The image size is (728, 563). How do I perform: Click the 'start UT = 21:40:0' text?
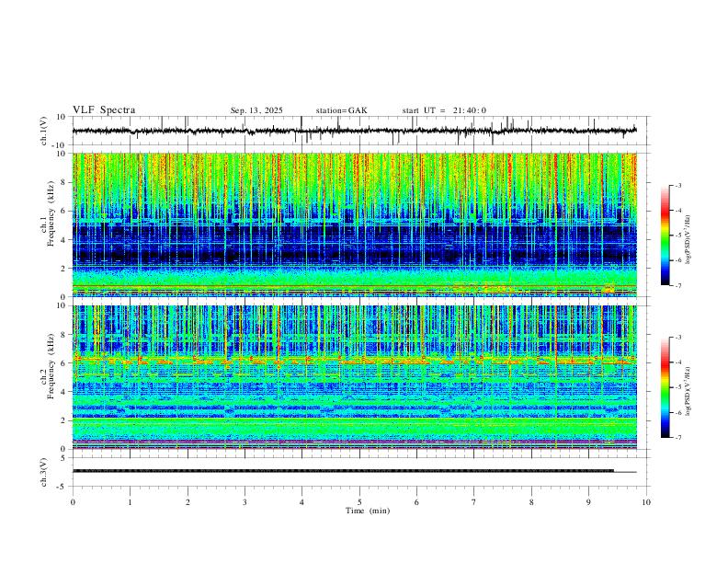444,110
